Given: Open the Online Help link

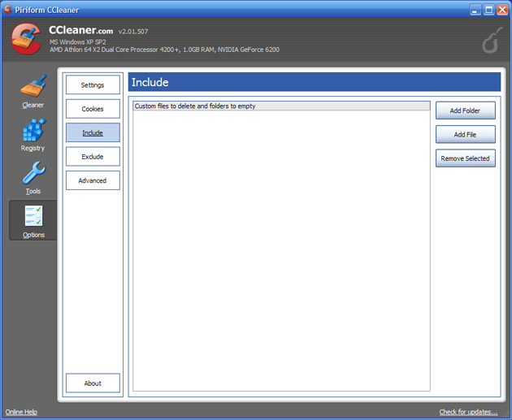Looking at the screenshot, I should pos(21,412).
